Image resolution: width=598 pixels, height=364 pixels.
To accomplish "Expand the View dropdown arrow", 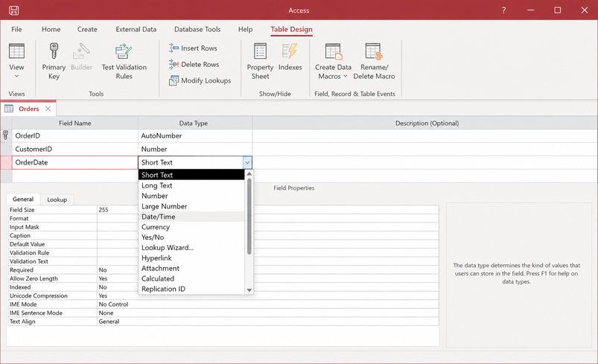I will (x=16, y=76).
